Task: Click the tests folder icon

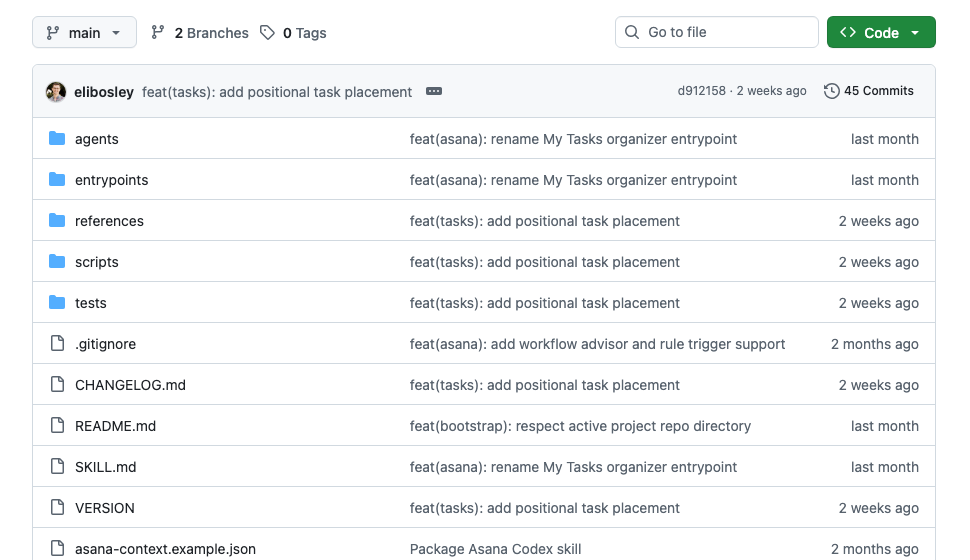Action: click(x=57, y=302)
